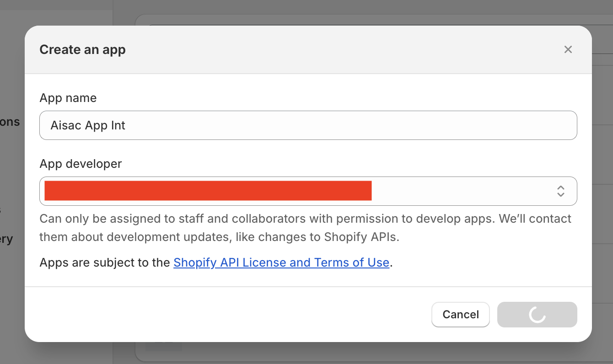Click the up-down chevron in developer selector
Image resolution: width=613 pixels, height=364 pixels.
click(x=560, y=191)
